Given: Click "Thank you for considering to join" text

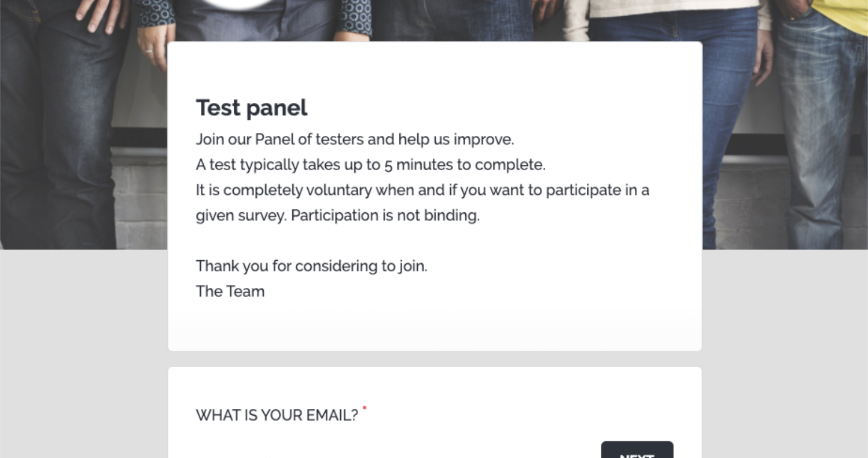Looking at the screenshot, I should [311, 266].
